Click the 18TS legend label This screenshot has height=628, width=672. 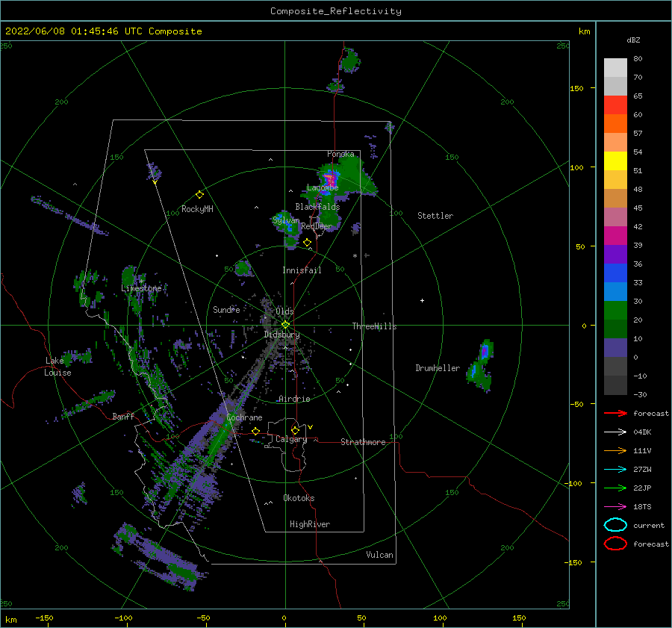[x=642, y=507]
